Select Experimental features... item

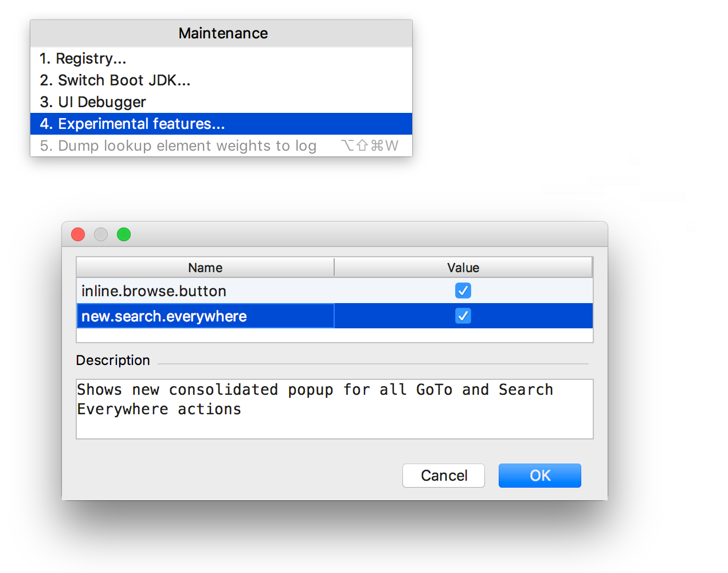221,124
